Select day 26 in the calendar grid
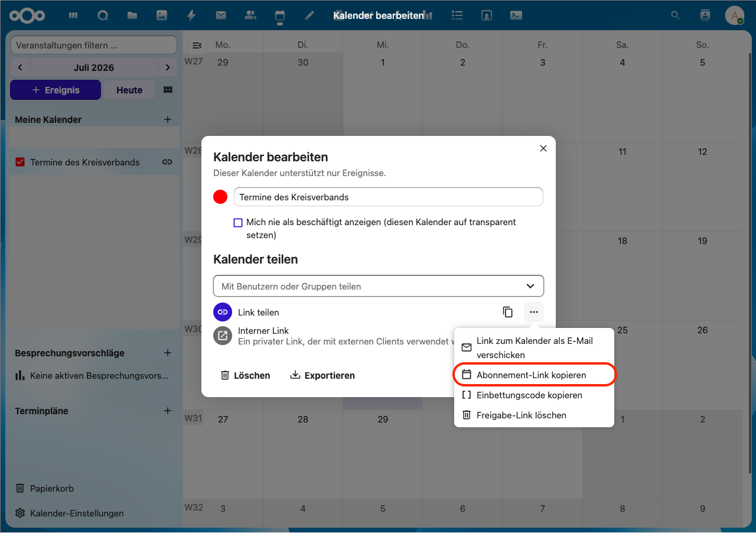This screenshot has width=756, height=533. [x=702, y=330]
